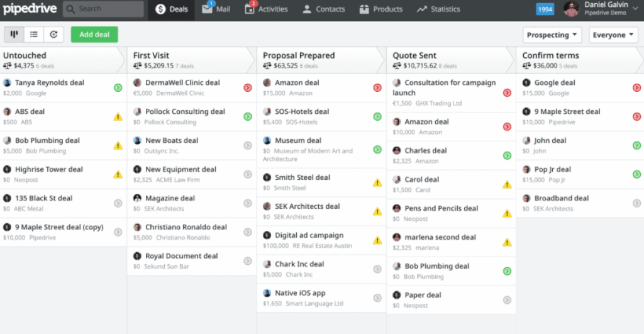Screen dimensions: 644x334
Task: Open the Everyone filter dropdown
Action: [613, 35]
